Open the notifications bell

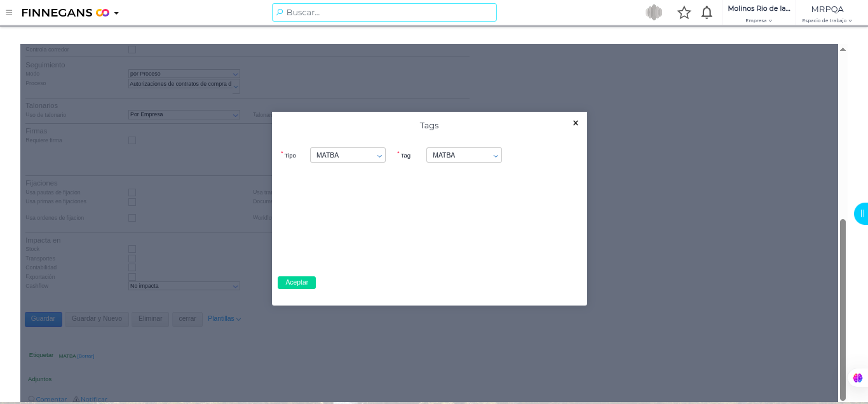707,12
